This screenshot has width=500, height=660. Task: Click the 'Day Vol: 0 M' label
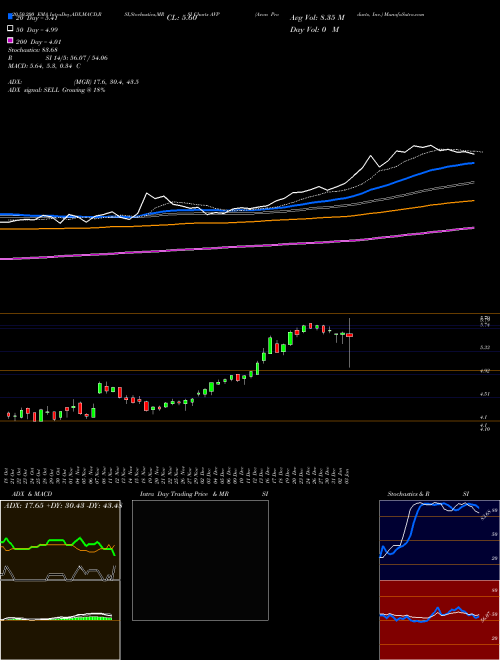(314, 30)
